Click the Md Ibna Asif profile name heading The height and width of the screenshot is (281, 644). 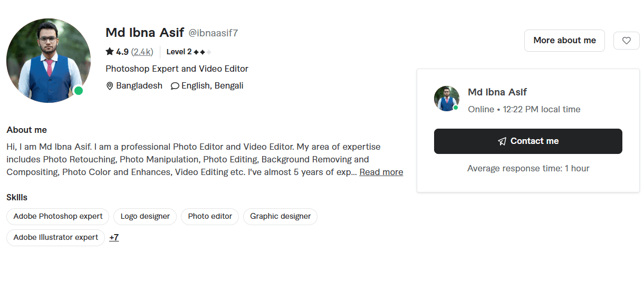(x=145, y=33)
